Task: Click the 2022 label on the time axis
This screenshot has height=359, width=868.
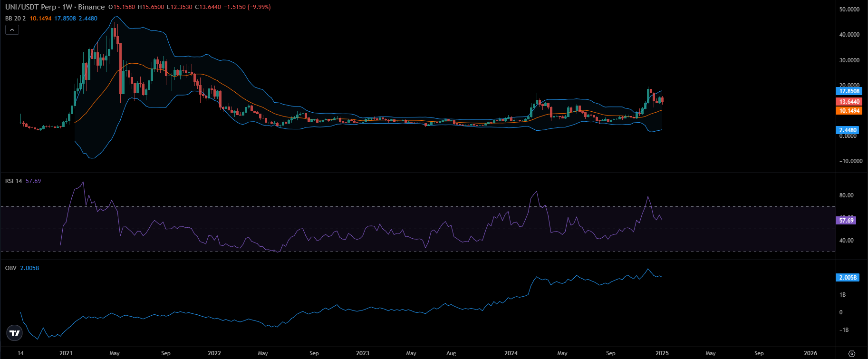Action: [x=214, y=353]
